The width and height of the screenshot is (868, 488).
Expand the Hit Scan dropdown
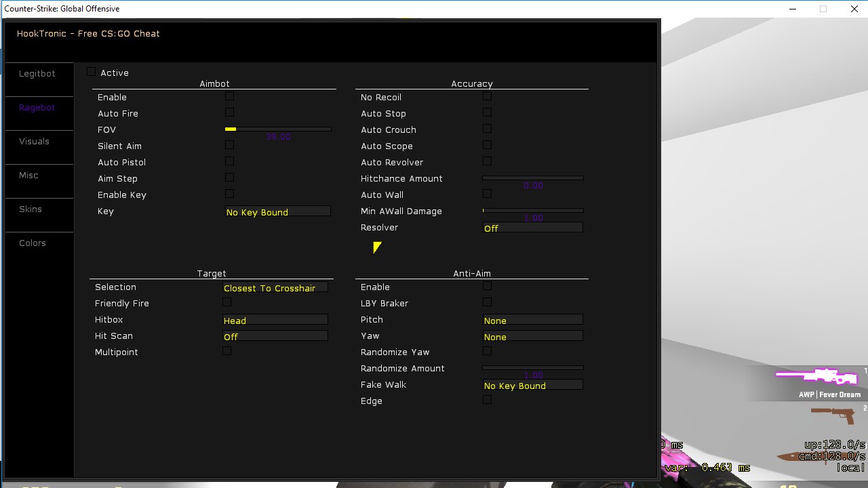point(275,336)
